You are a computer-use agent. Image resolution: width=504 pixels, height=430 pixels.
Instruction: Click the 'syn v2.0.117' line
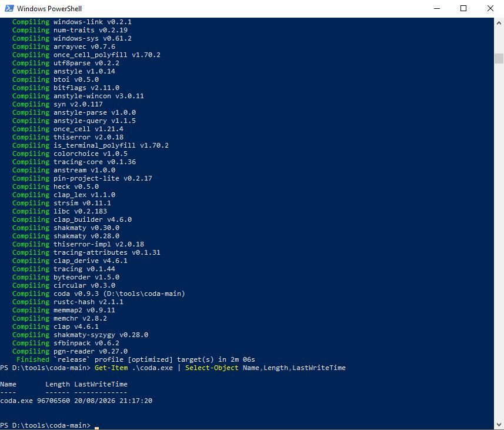tap(58, 104)
